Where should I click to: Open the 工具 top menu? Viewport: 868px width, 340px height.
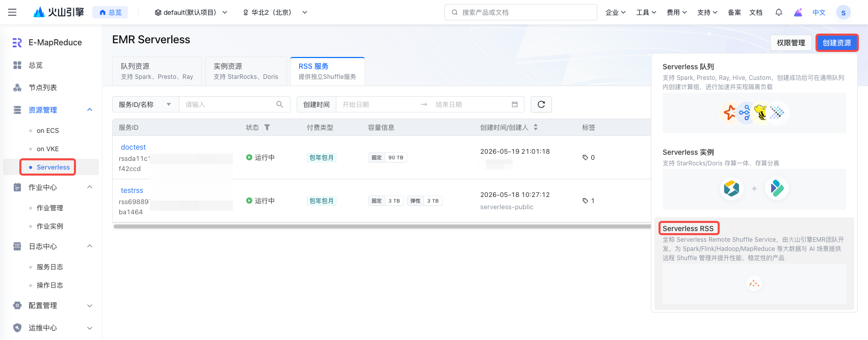pos(646,12)
